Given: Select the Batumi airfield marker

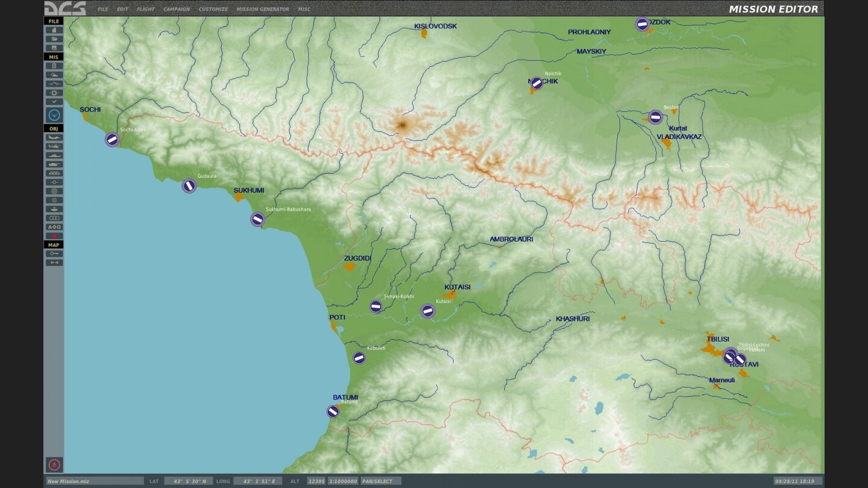Looking at the screenshot, I should 333,411.
